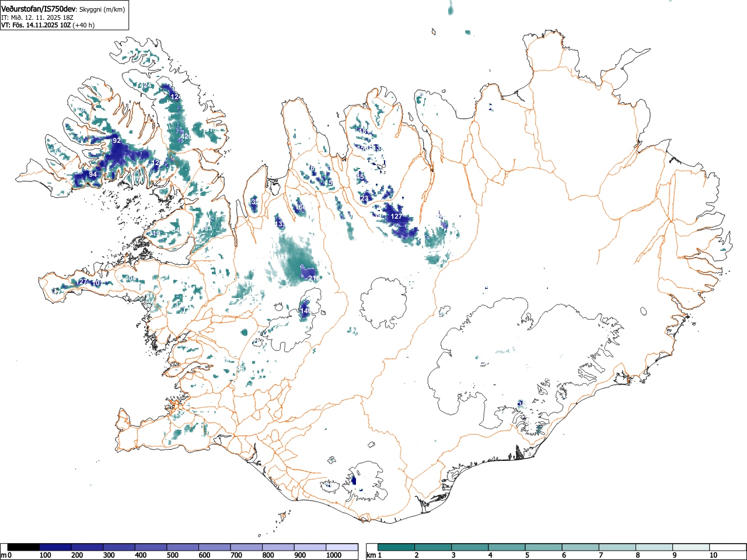The width and height of the screenshot is (747, 560).
Task: Pick the 700–800 m legend color
Action: click(x=247, y=547)
